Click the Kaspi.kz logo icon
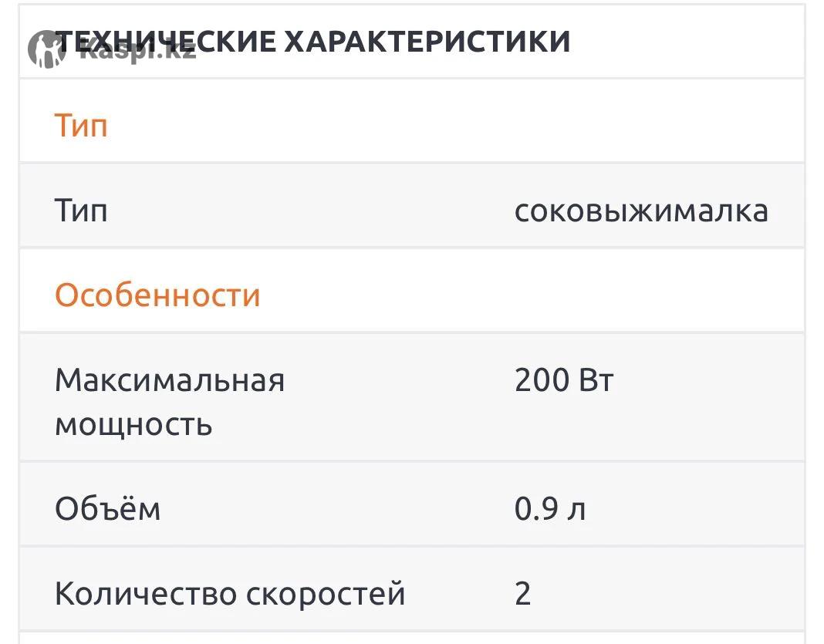Viewport: 824px width, 644px height. pyautogui.click(x=46, y=49)
